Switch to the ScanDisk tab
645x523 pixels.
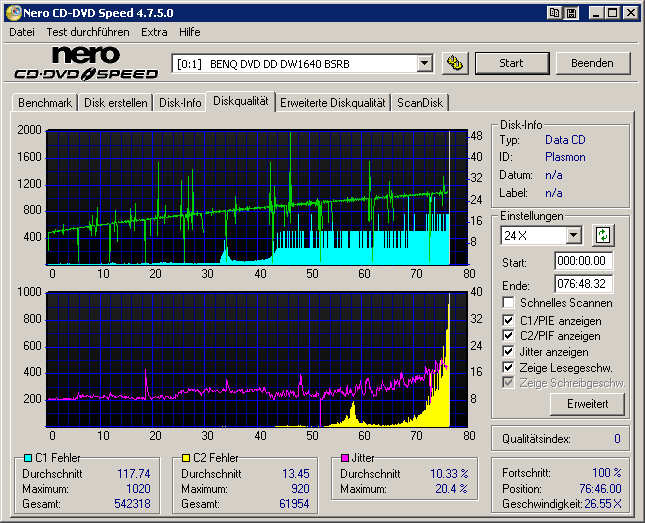421,102
